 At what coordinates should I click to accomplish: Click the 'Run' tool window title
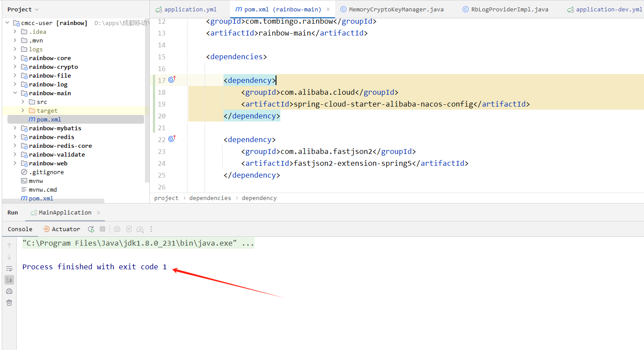point(13,212)
